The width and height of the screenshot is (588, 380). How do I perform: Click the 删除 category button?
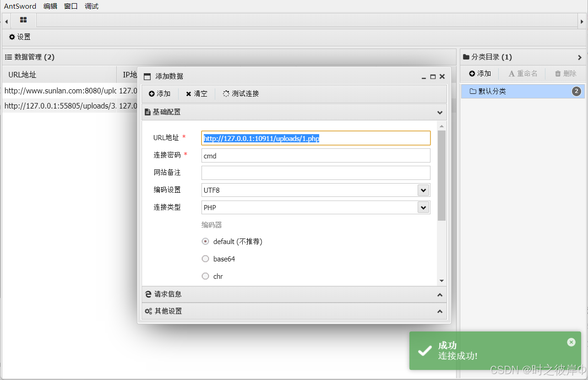tap(566, 74)
